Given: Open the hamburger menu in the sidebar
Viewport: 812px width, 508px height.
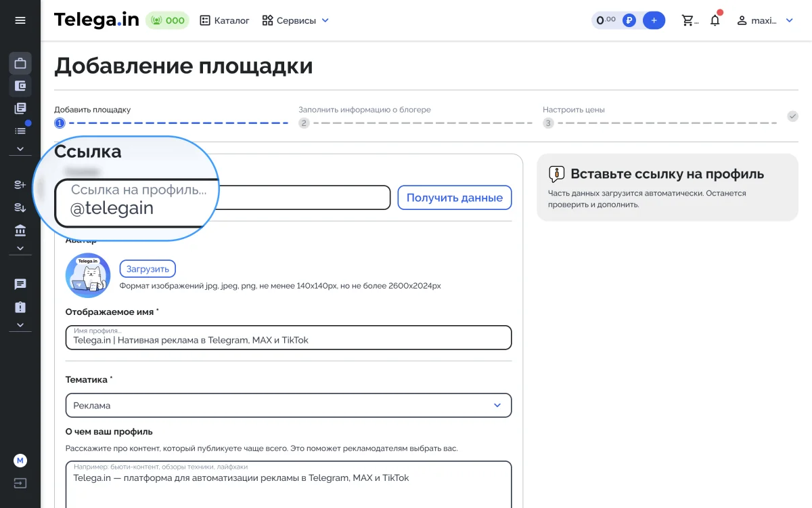Looking at the screenshot, I should click(x=20, y=20).
